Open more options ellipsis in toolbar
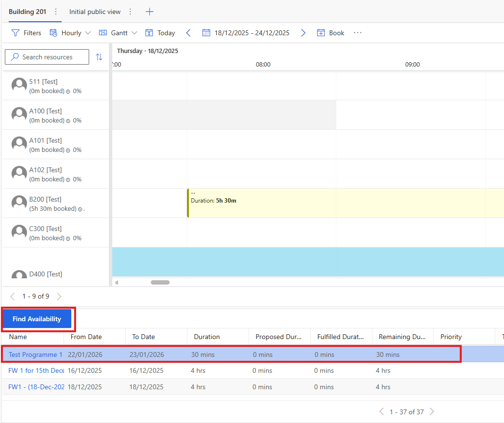Screen dimensions: 504x423 358,33
